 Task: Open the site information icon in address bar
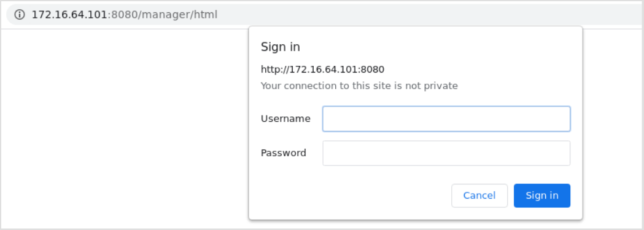pyautogui.click(x=19, y=15)
